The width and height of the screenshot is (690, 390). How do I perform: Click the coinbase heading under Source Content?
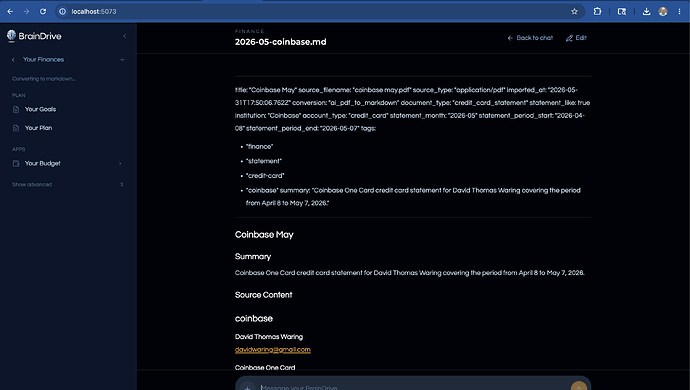254,318
